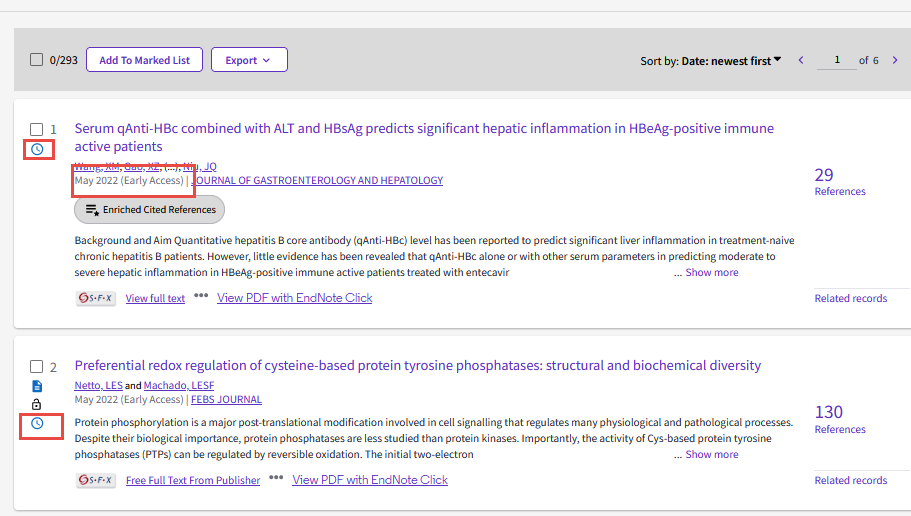Click the Enriched Cited References button
This screenshot has height=516, width=911.
pos(150,210)
